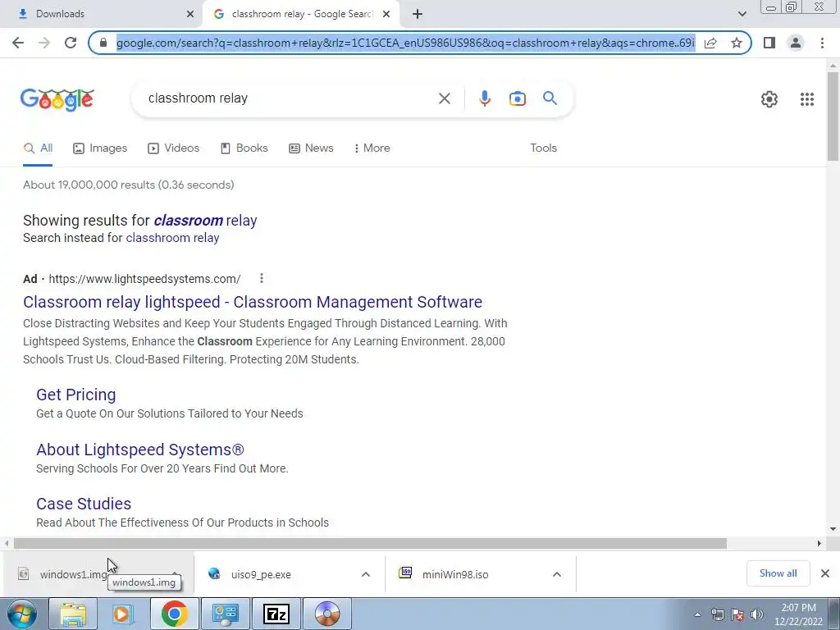Bookmark this page with the star icon
Screen dimensions: 840x630
coord(737,43)
